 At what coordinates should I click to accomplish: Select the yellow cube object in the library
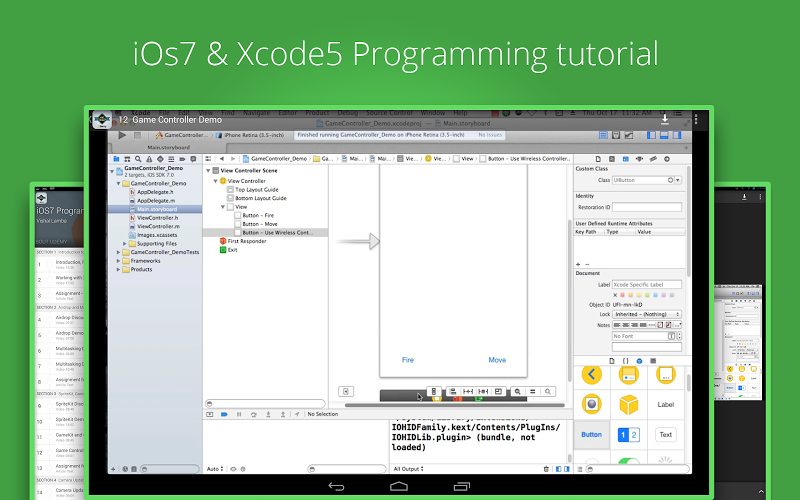628,404
